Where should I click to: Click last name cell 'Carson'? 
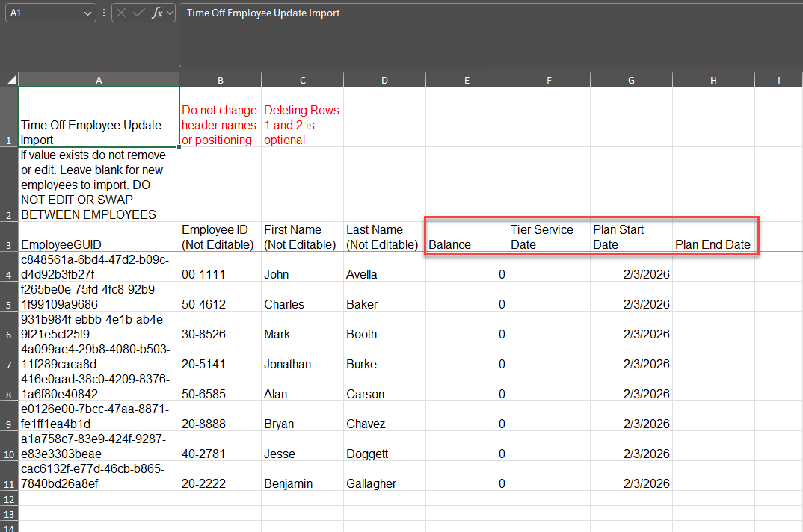384,386
